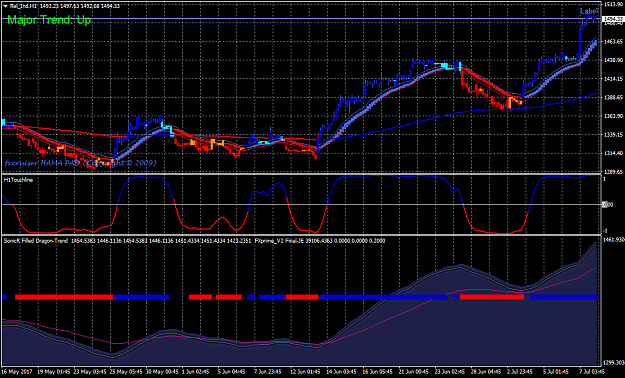Click the '30 May 00:45' time axis label
625x378 pixels.
[x=162, y=372]
